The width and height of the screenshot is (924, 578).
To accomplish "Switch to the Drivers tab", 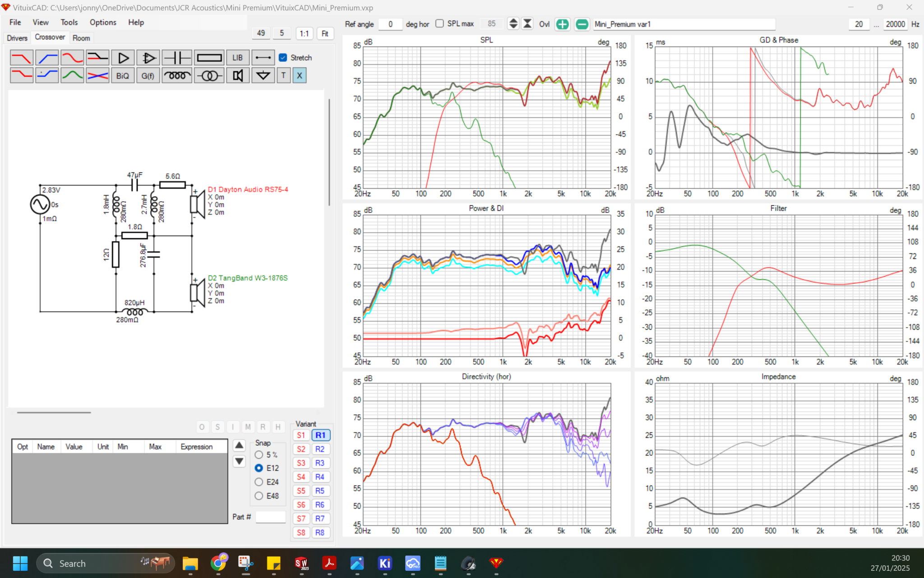I will pos(17,38).
